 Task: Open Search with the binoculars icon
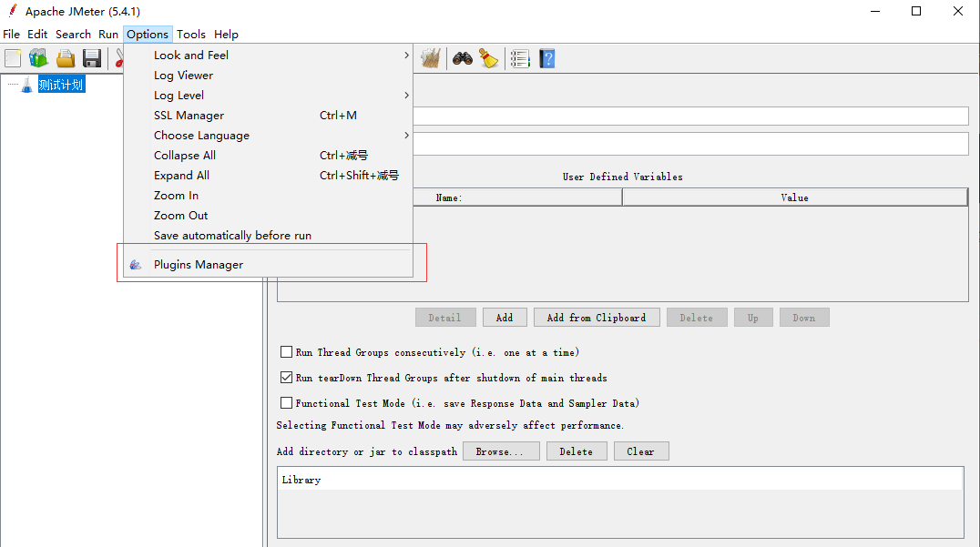coord(463,58)
